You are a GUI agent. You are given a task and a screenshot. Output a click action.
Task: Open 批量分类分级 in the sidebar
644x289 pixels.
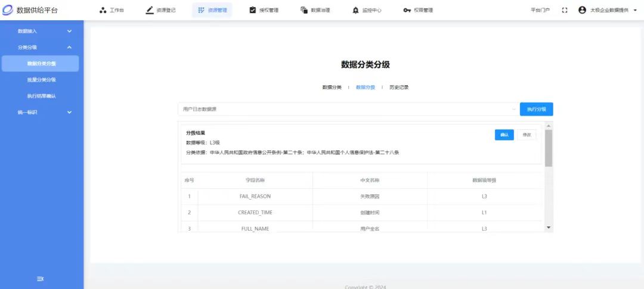pyautogui.click(x=41, y=80)
